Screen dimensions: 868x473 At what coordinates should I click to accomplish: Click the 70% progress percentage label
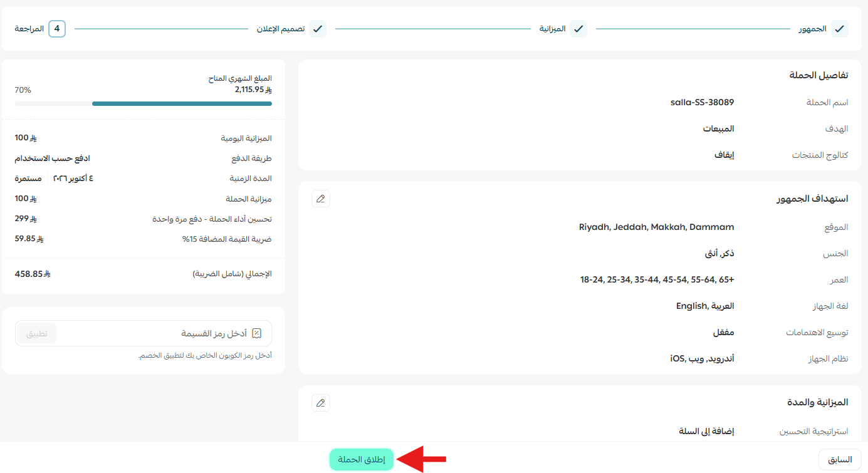point(23,90)
